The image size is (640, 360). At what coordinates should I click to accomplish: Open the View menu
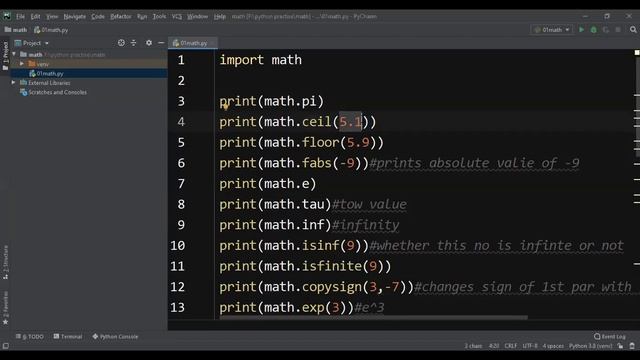[52, 16]
